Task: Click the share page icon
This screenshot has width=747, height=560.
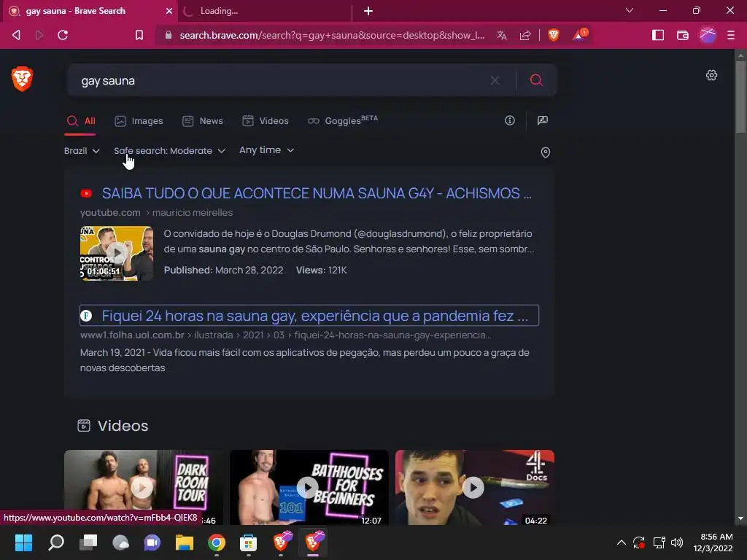Action: [525, 35]
